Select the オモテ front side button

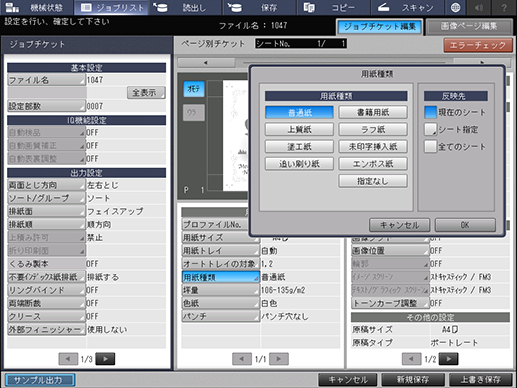click(x=194, y=89)
